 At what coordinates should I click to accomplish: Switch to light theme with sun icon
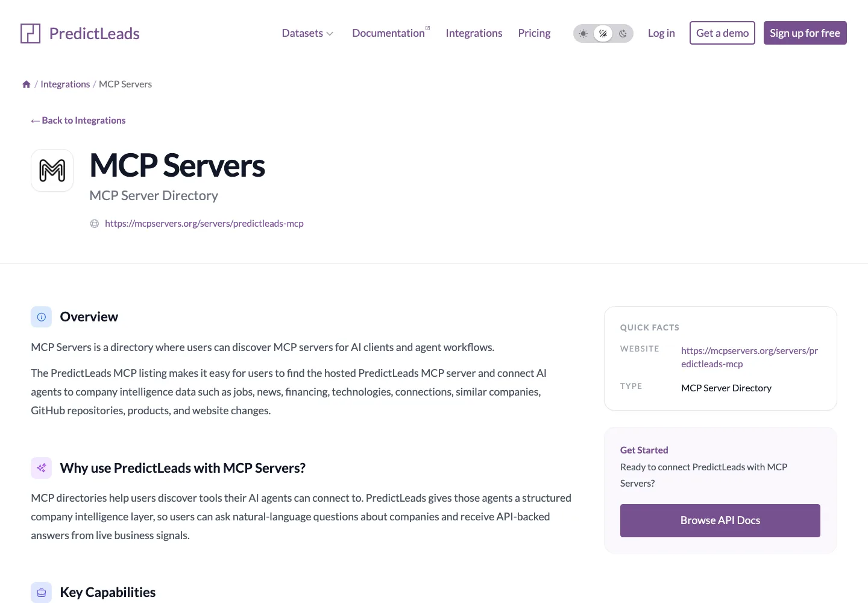click(x=583, y=34)
